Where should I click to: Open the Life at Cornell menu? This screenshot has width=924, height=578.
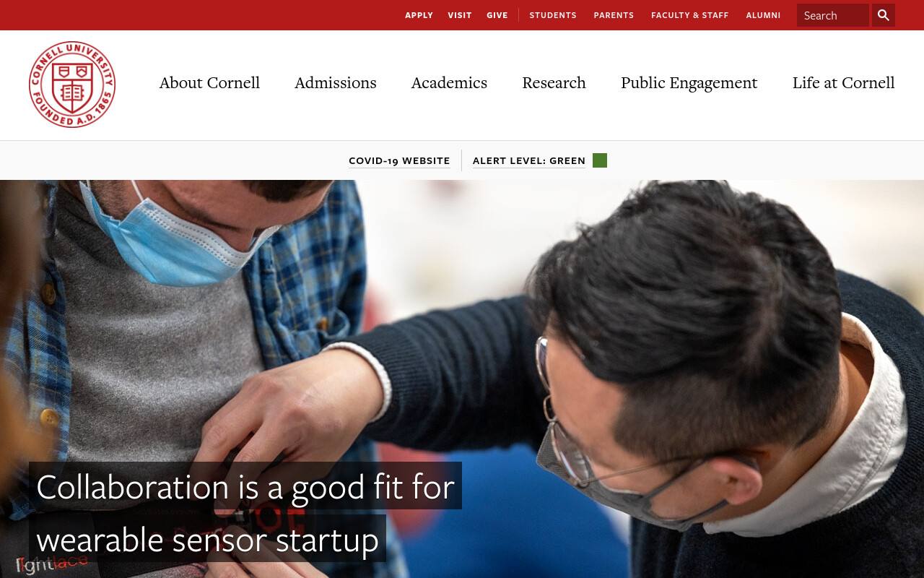pyautogui.click(x=844, y=82)
